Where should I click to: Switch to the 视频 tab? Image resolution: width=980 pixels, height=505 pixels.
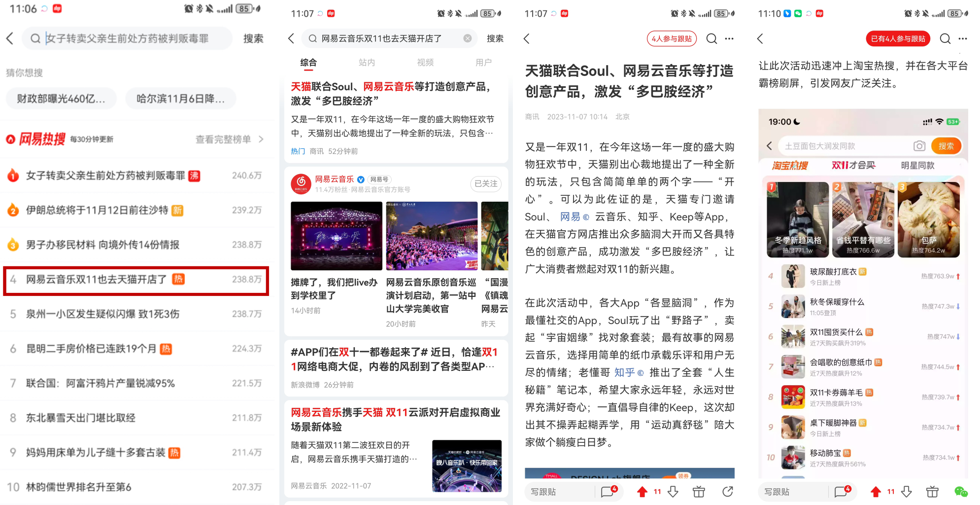point(425,63)
